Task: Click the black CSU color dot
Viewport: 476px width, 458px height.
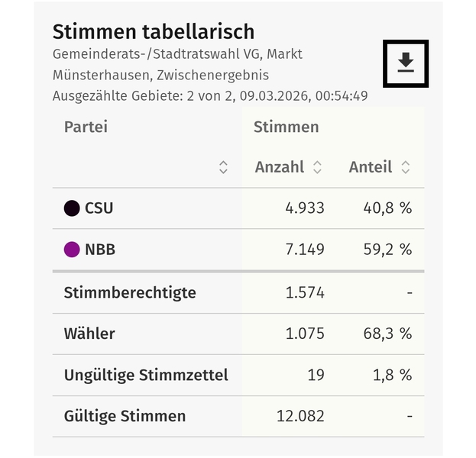Action: tap(72, 208)
